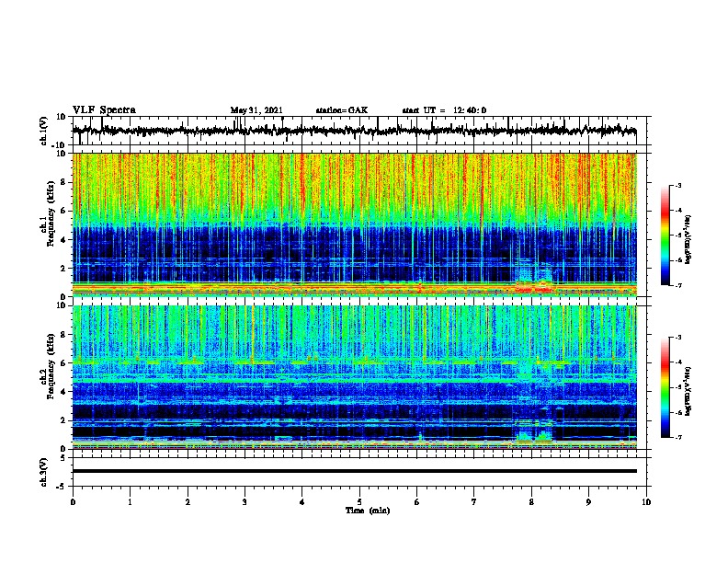Screen dimensions: 728x563
Task: Click the "8" kHz tick on ch.1 spectrogram
Action: [x=63, y=182]
